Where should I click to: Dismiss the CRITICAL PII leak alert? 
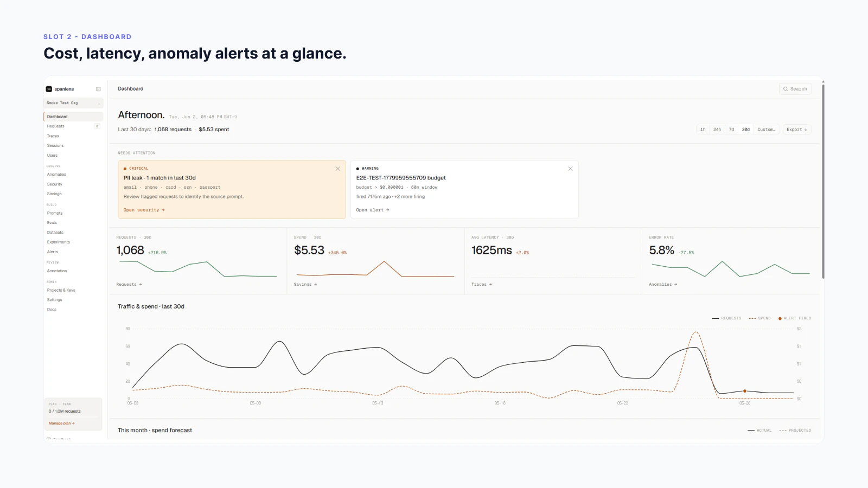[x=338, y=169]
